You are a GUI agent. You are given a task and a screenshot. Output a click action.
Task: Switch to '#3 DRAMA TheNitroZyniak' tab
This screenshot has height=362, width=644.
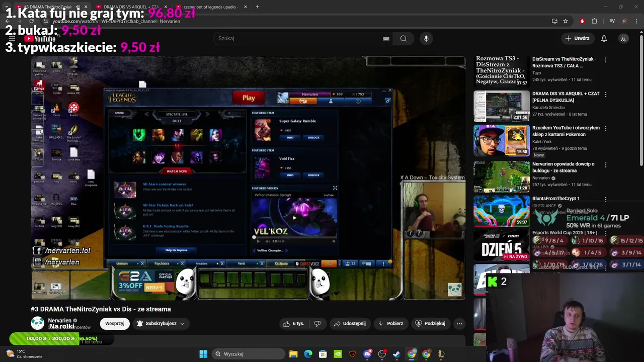48,7
